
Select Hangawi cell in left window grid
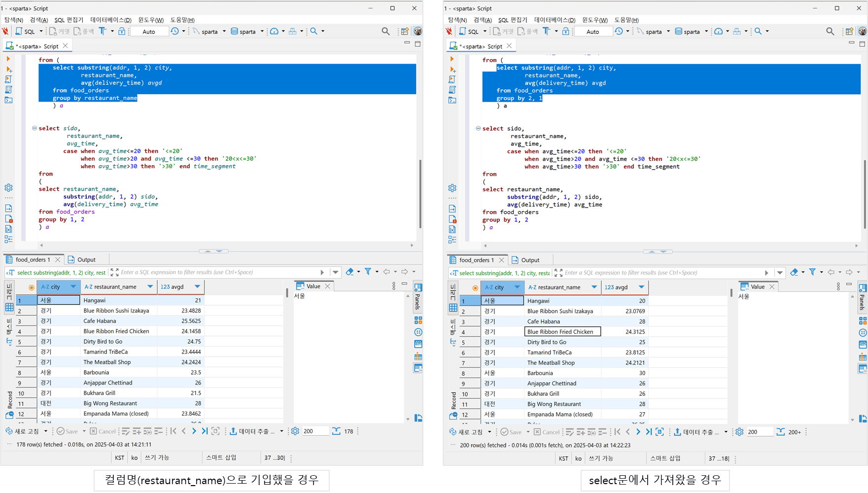118,300
